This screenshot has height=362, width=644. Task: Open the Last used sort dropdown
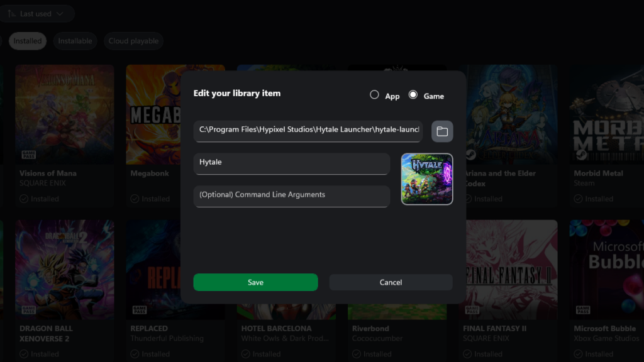point(36,14)
